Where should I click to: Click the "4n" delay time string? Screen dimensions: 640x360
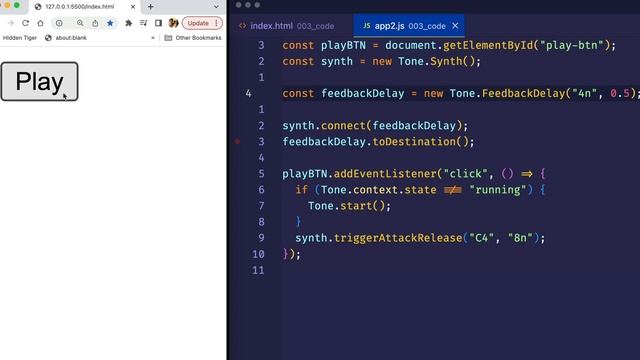pyautogui.click(x=584, y=93)
